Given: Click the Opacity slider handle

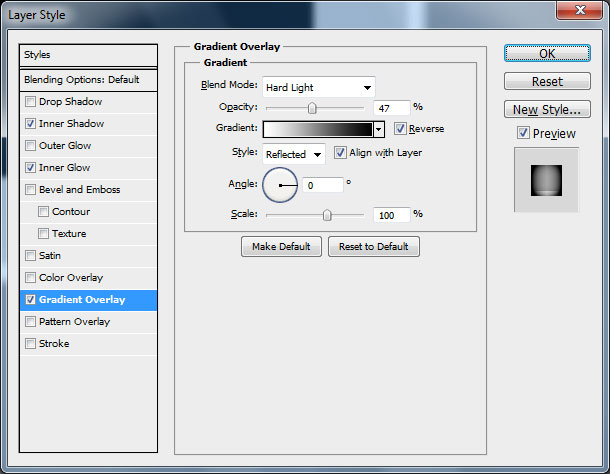Looking at the screenshot, I should point(312,108).
